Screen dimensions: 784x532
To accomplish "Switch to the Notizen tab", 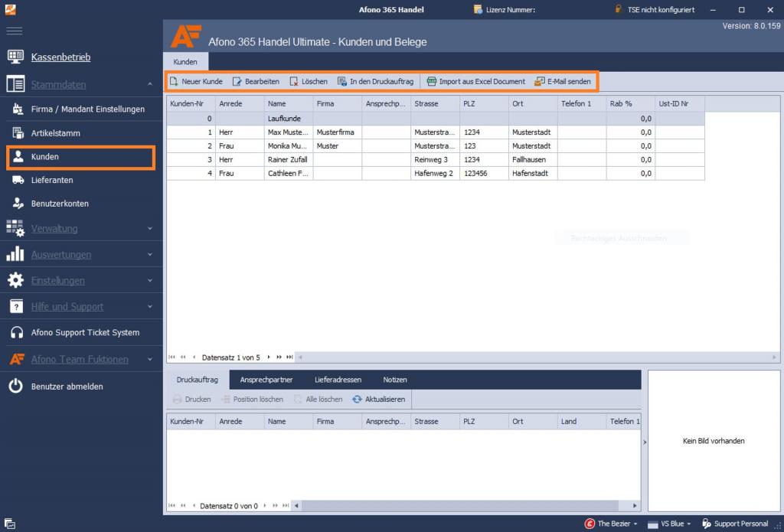I will [395, 380].
